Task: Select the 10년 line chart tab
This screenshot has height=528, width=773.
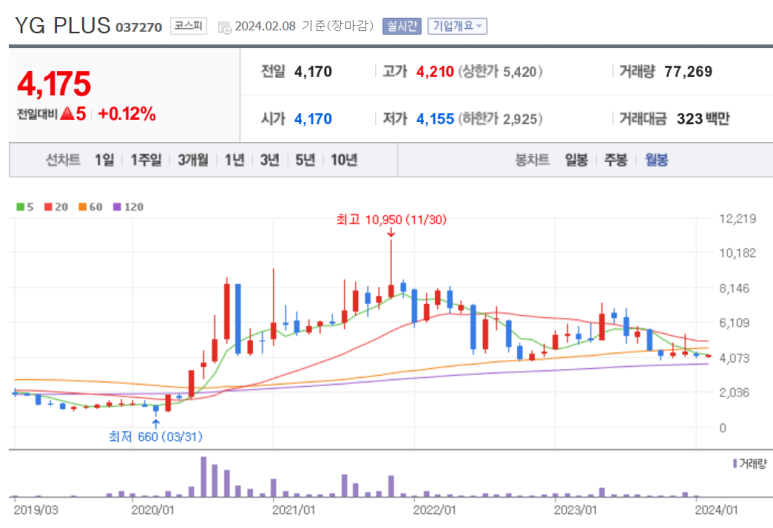Action: 344,160
